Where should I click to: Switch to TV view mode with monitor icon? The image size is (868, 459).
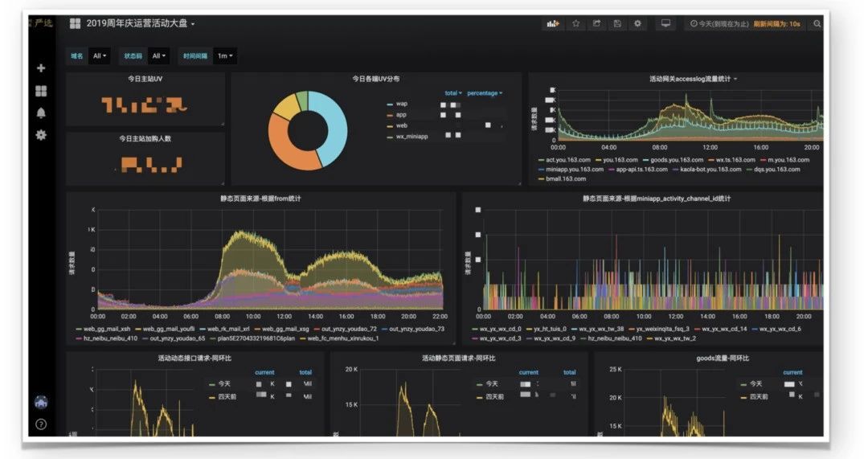666,24
